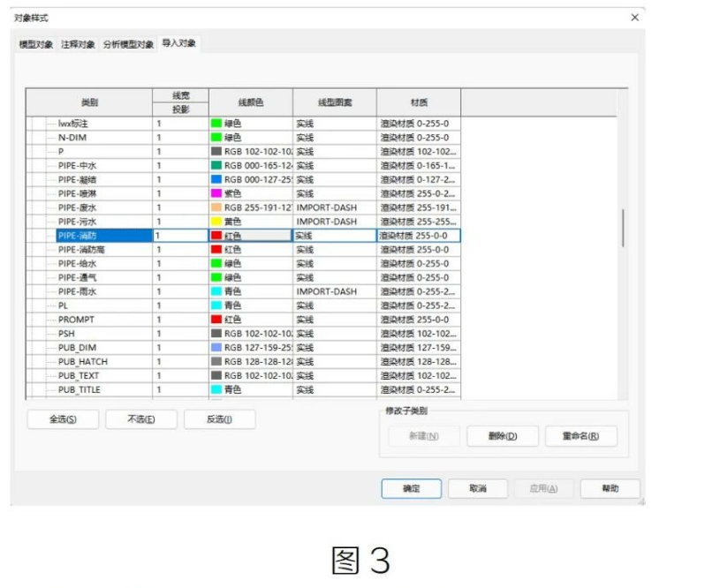The height and width of the screenshot is (588, 705).
Task: Click the 线型图案 column header
Action: point(335,102)
